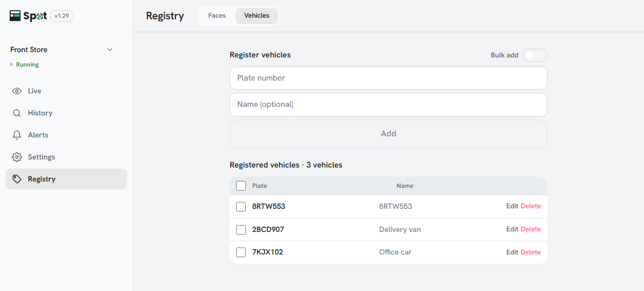Viewport: 644px width, 291px height.
Task: Click Registered vehicles count heading
Action: 286,165
